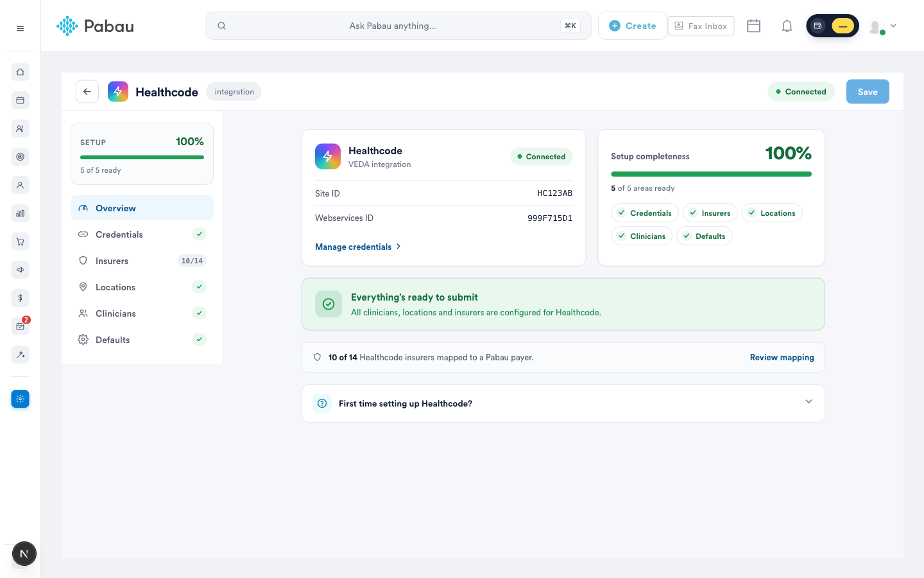Click the Webservices ID value 999F715D1
The width and height of the screenshot is (924, 578).
[550, 218]
